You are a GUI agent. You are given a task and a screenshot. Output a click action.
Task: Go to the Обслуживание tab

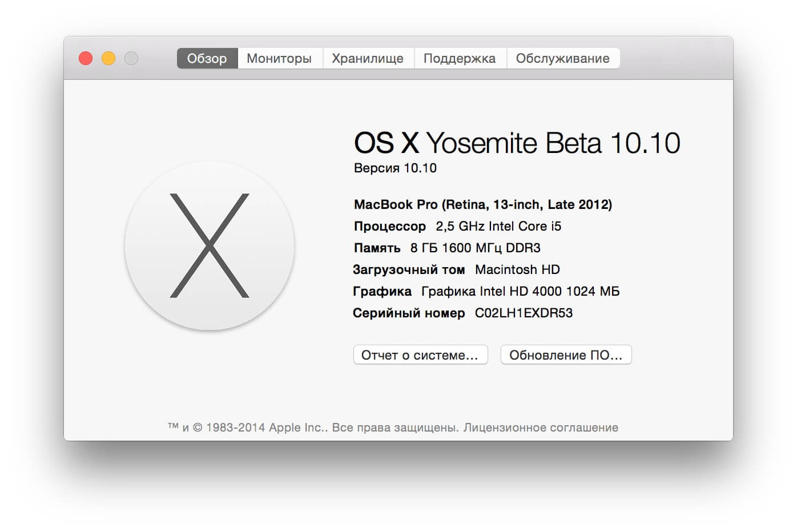[x=563, y=58]
